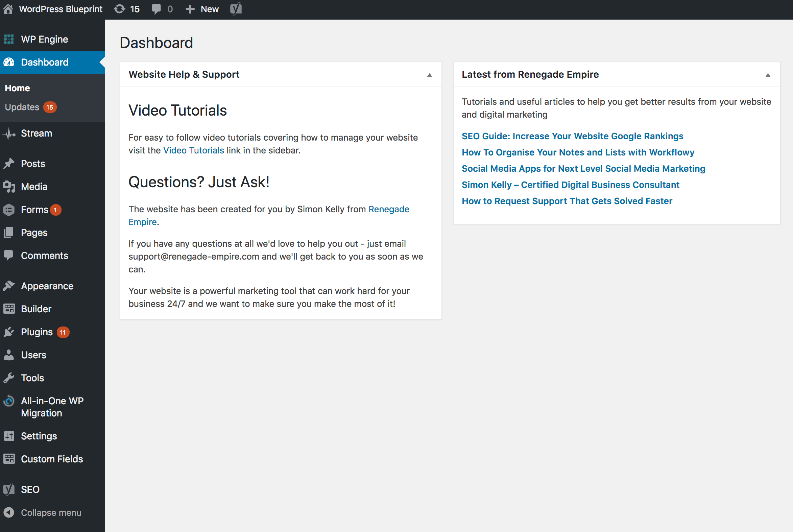The width and height of the screenshot is (793, 532).
Task: Open SEO Guide: Increase Your Website Google Rankings
Action: (x=572, y=136)
